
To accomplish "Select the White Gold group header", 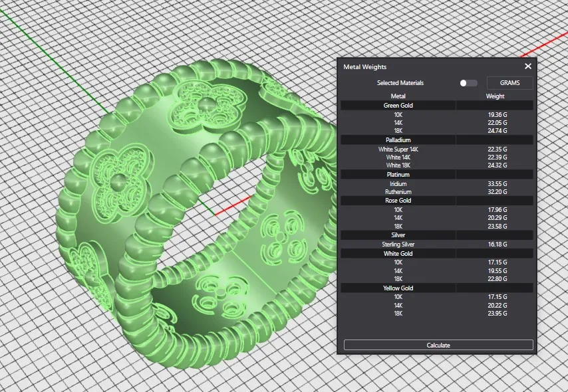I will [436, 253].
